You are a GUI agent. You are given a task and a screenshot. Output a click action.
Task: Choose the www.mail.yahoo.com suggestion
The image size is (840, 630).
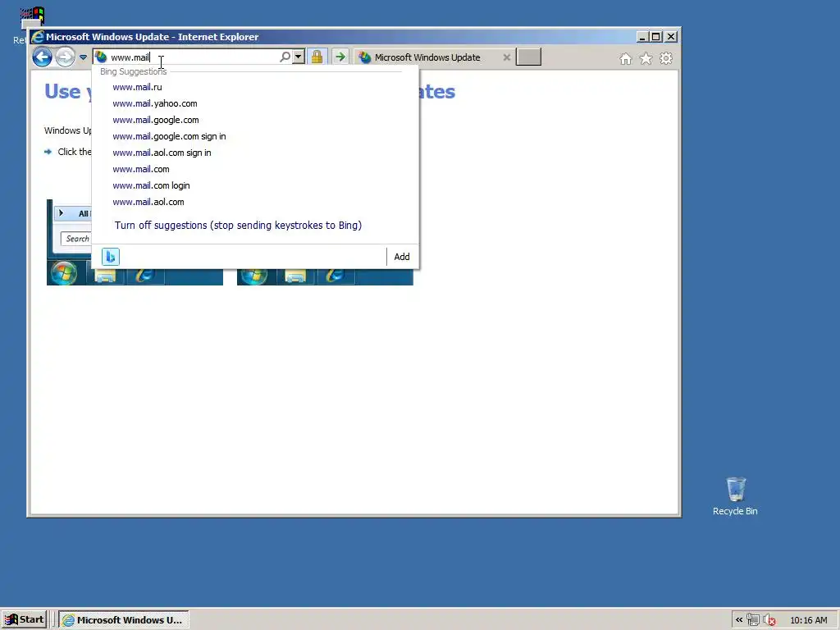click(x=155, y=103)
